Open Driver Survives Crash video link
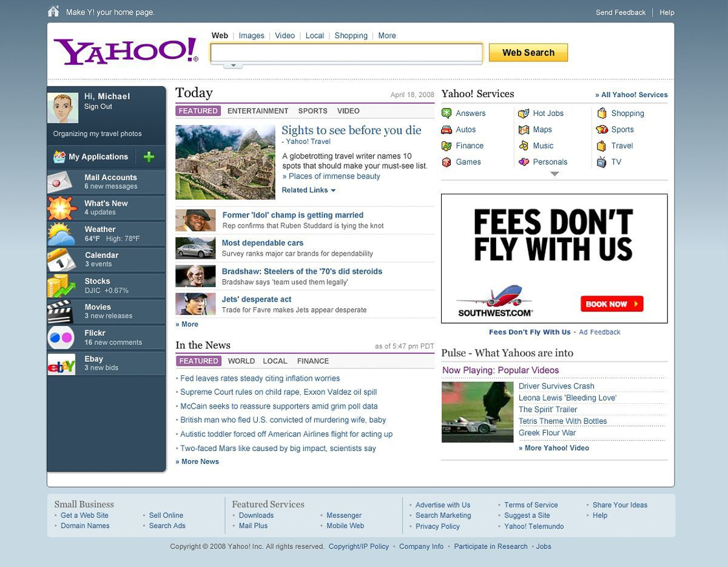Viewport: 728px width, 567px height. (556, 386)
